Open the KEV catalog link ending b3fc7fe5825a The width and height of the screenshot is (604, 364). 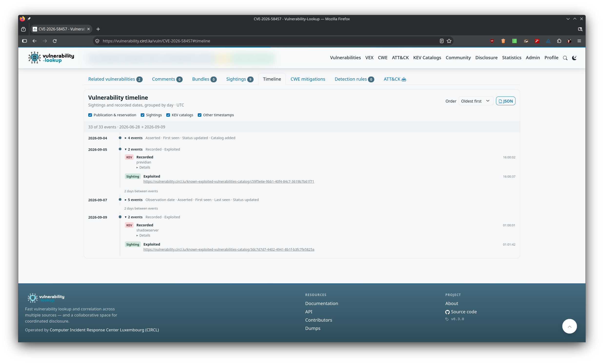click(229, 249)
